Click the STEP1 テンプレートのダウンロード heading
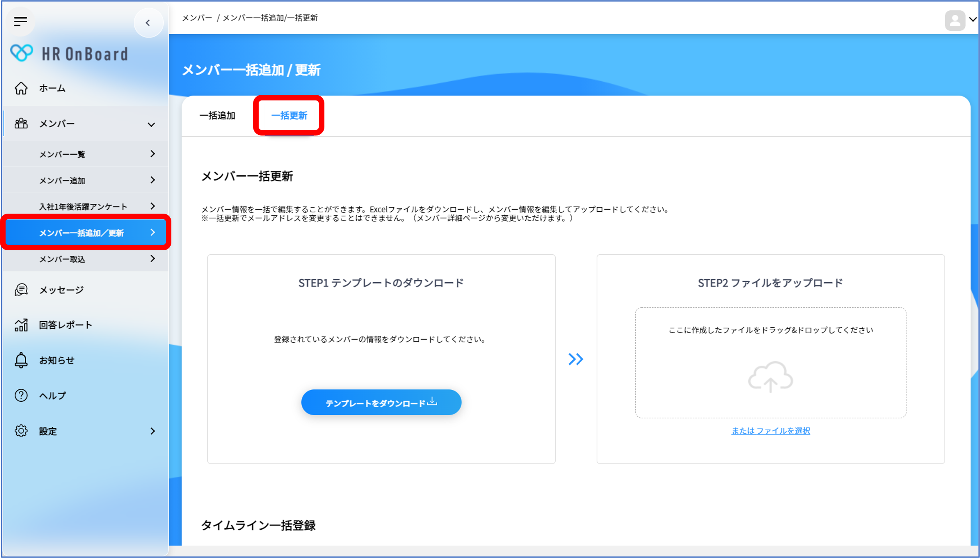980x558 pixels. [x=381, y=283]
